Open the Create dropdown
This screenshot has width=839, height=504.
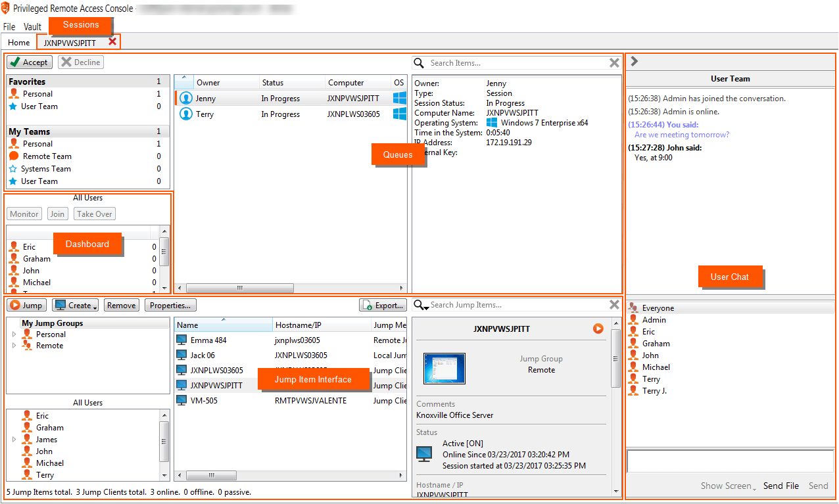coord(76,306)
